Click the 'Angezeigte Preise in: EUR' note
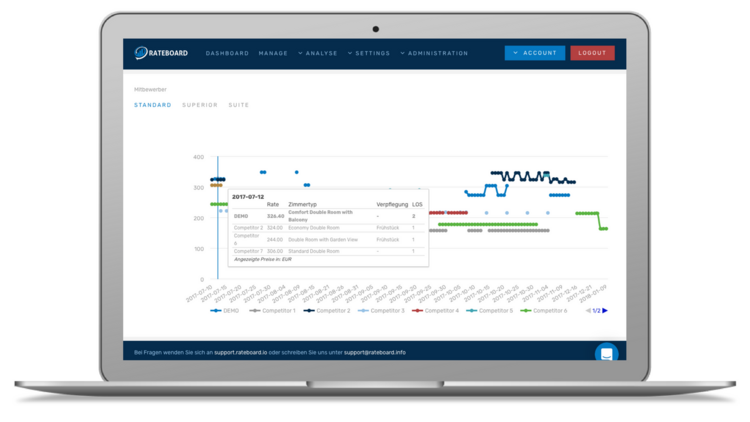The height and width of the screenshot is (422, 750). tap(263, 259)
